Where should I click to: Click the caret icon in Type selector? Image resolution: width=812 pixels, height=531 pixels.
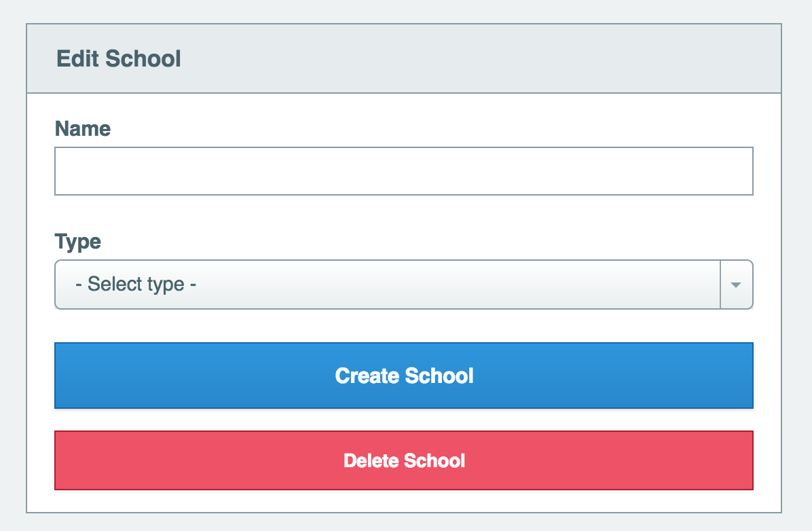[736, 285]
